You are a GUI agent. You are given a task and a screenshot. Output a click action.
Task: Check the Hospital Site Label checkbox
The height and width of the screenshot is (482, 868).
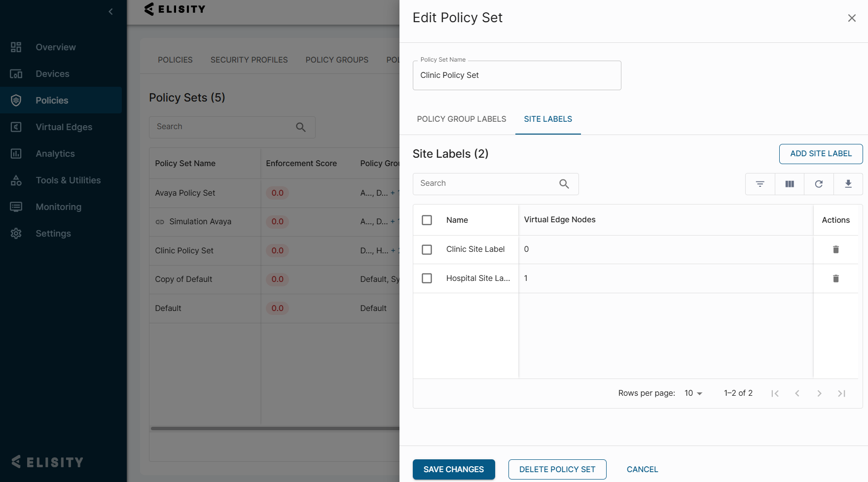(x=427, y=278)
